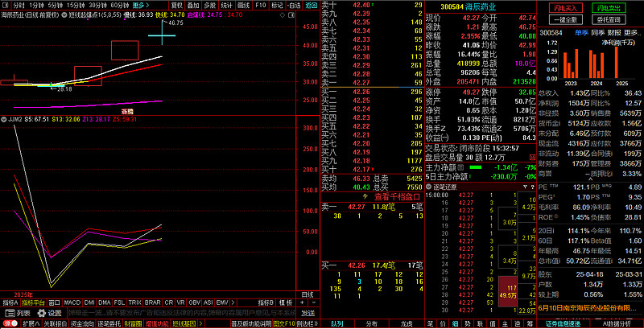Click 闪电买入 quick buy button
644x329 pixels.
point(566,8)
